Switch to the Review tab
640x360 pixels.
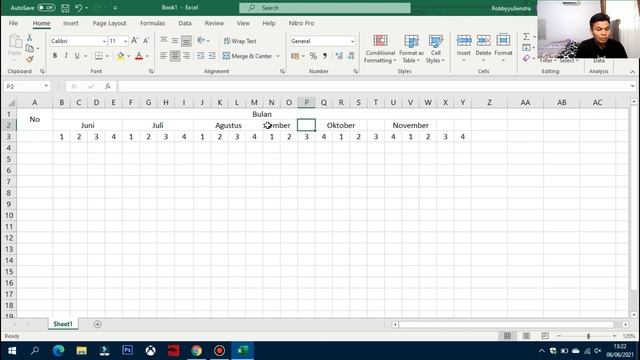pyautogui.click(x=214, y=23)
